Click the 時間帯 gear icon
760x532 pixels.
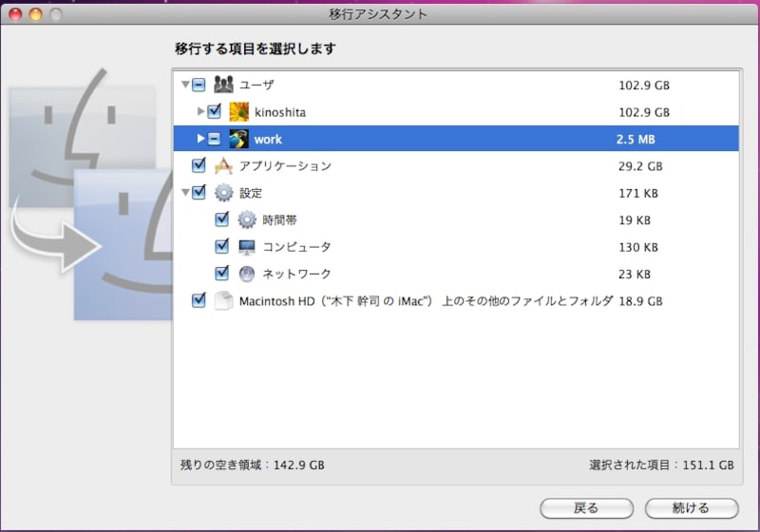247,220
